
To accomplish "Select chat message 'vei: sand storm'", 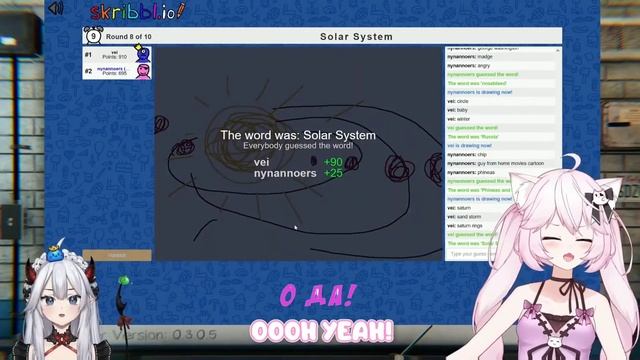I will [x=464, y=217].
